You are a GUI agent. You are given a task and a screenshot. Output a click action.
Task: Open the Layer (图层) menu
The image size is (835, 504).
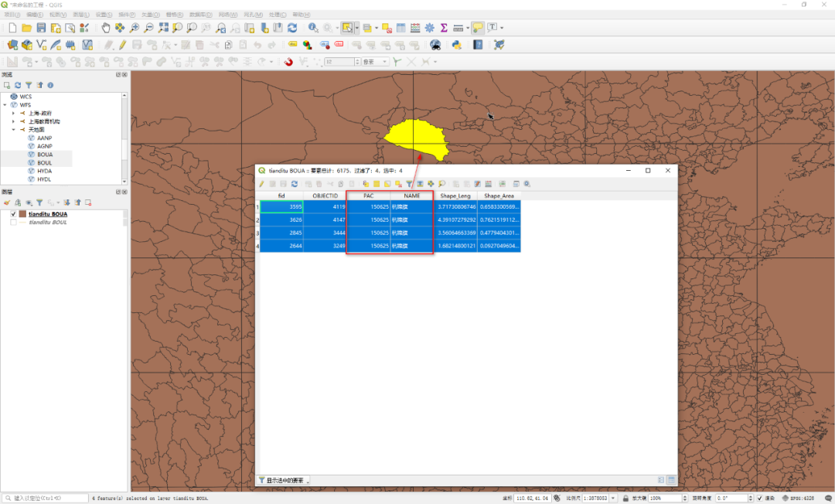81,15
